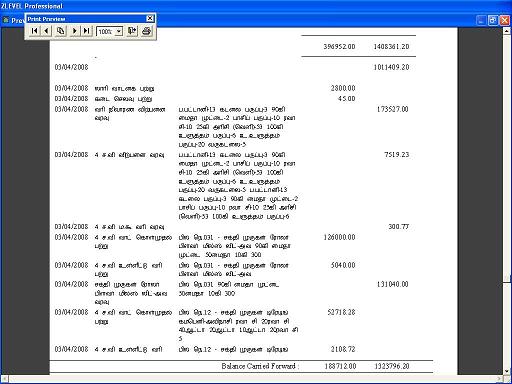Select the total value 1408361.20

point(391,46)
